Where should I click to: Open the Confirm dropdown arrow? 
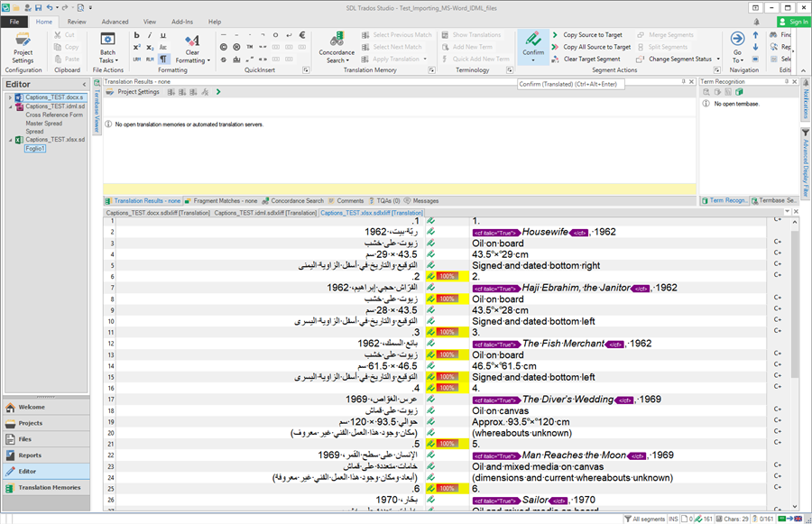pyautogui.click(x=533, y=60)
